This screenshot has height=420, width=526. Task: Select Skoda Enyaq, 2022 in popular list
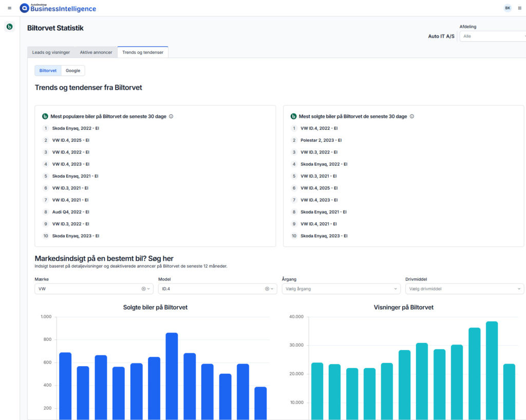point(76,128)
